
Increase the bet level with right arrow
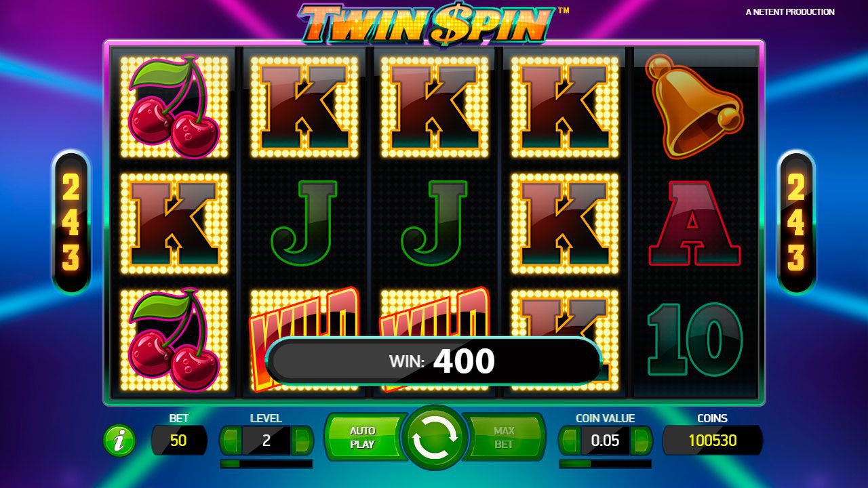[302, 441]
